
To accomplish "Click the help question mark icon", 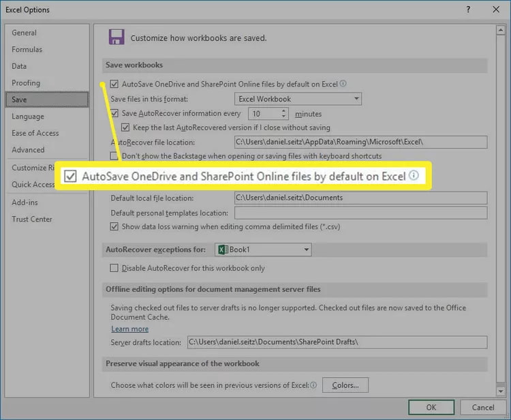I will click(x=468, y=10).
